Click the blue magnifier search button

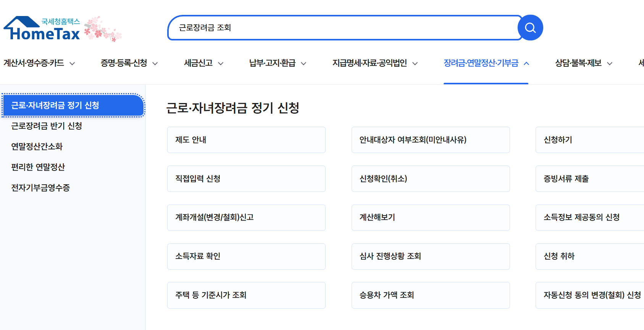(530, 27)
